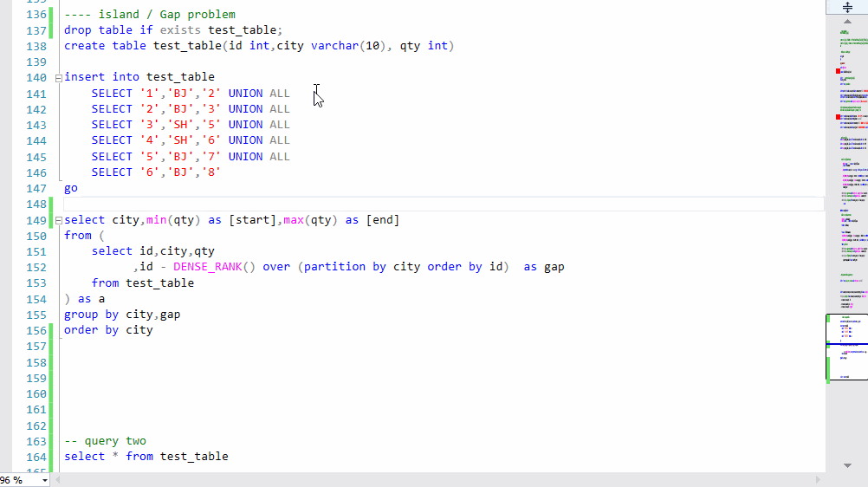This screenshot has width=868, height=487.
Task: Click line number 160 in gutter
Action: 36,394
